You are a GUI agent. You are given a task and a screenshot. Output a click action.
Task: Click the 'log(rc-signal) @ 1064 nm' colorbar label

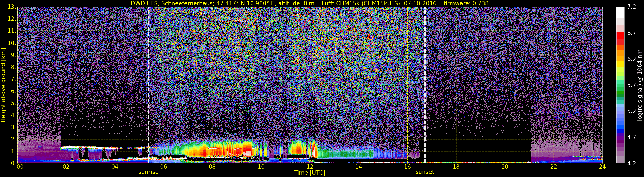(640, 85)
